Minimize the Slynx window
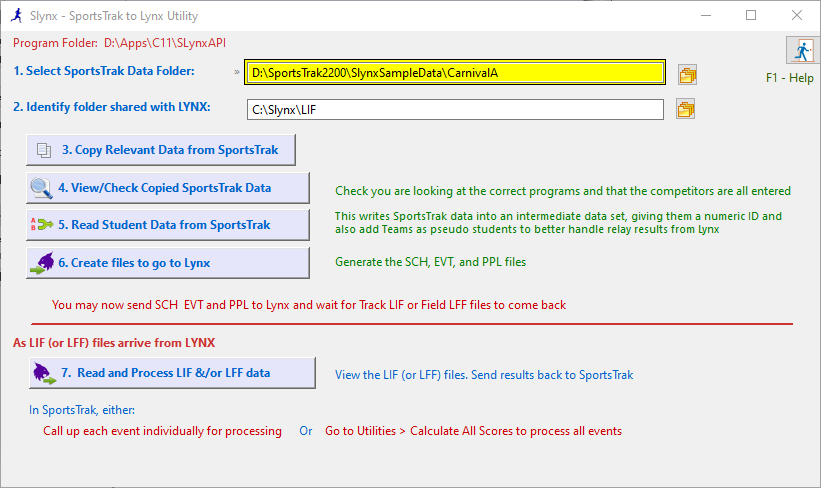This screenshot has height=488, width=821. (x=706, y=15)
